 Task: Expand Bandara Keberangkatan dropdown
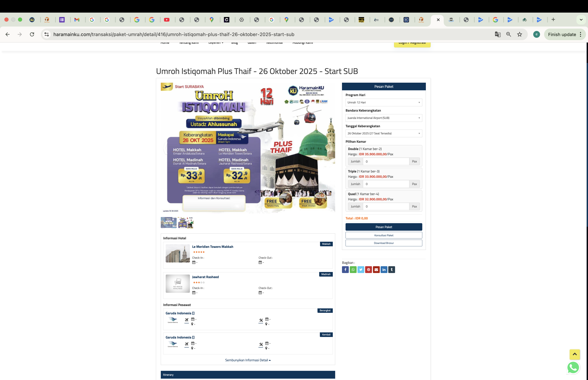click(383, 118)
